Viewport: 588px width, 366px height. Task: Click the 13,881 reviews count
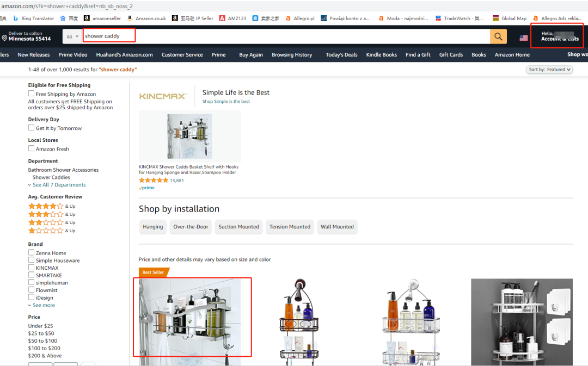click(176, 181)
